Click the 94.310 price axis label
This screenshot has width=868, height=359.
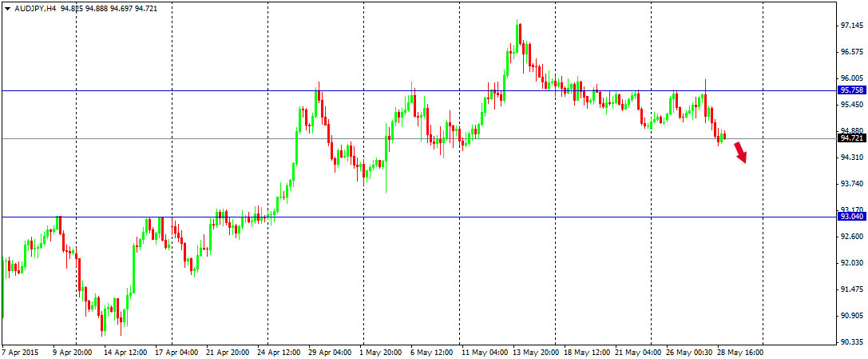[852, 158]
